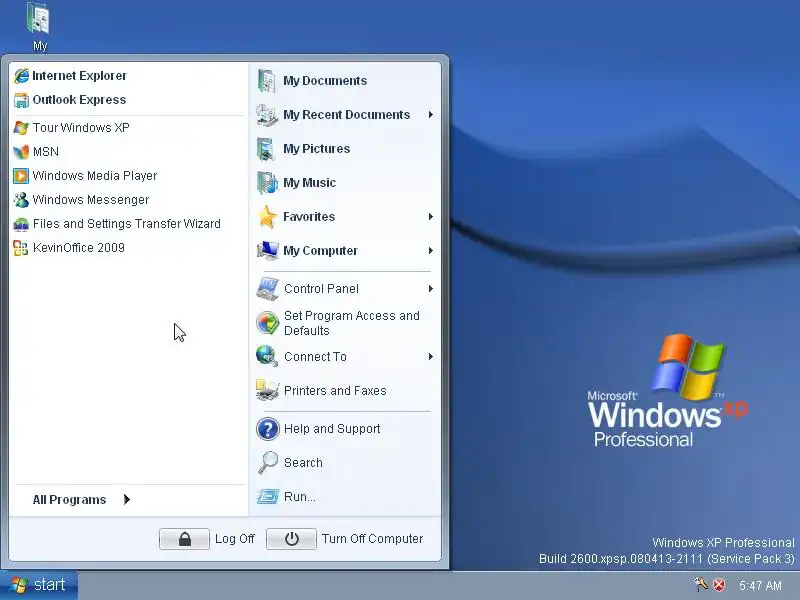Click the My Documents desktop icon
Viewport: 800px width, 600px height.
pos(39,19)
